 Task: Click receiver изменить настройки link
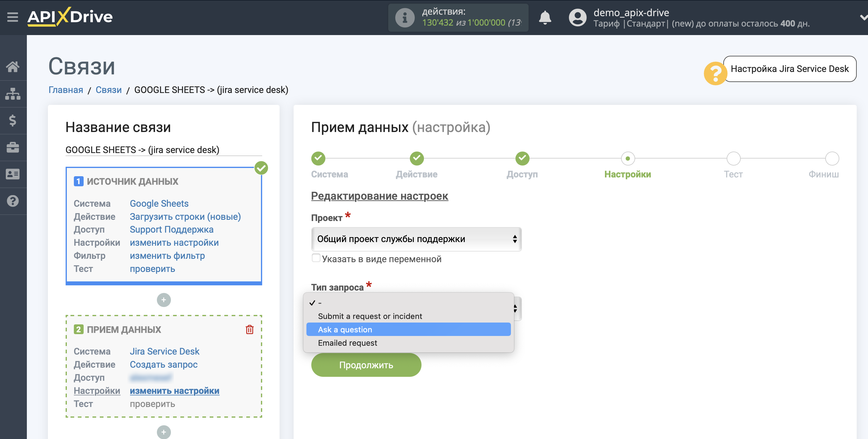pyautogui.click(x=175, y=391)
